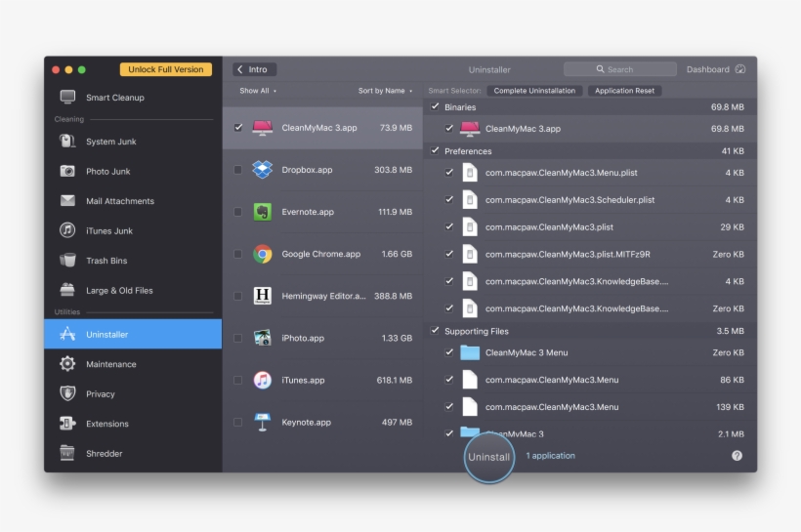The width and height of the screenshot is (801, 532).
Task: Click the round Uninstall button
Action: click(x=488, y=457)
